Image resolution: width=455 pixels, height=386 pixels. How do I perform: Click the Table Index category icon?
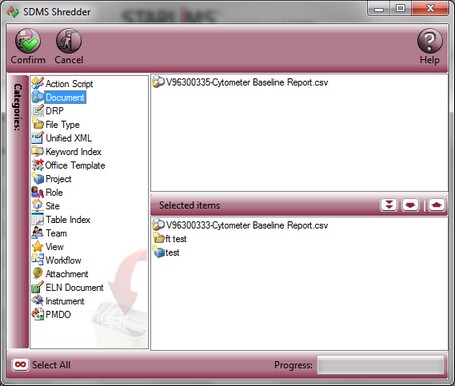click(x=38, y=219)
